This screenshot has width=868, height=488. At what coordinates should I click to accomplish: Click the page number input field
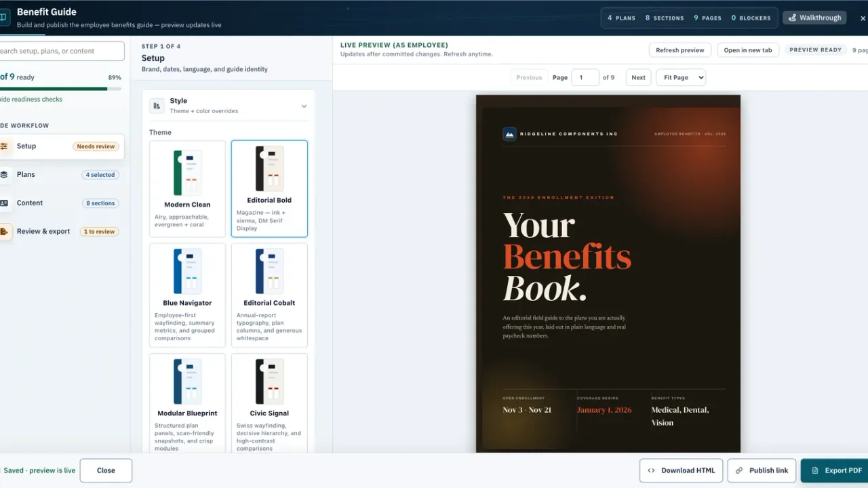pos(585,77)
